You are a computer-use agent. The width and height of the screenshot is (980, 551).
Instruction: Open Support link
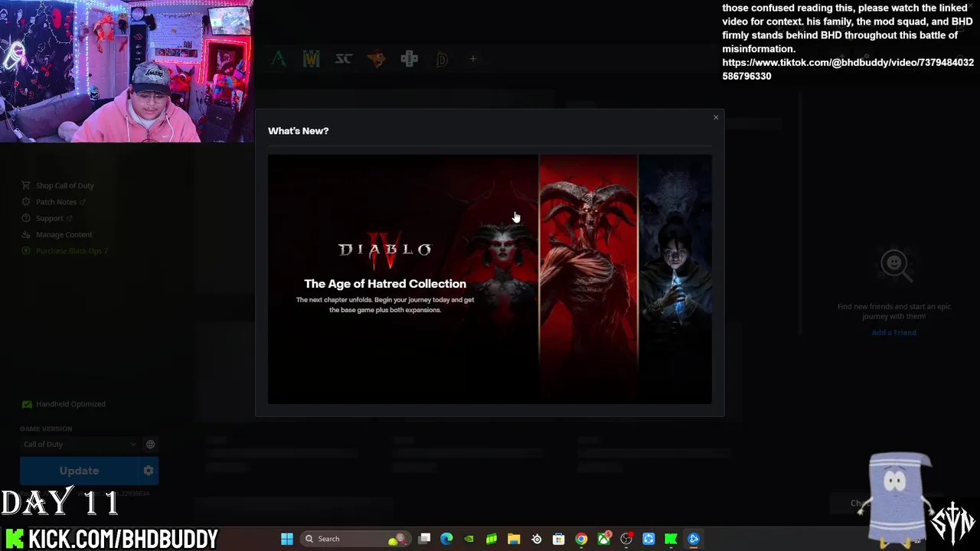point(47,218)
